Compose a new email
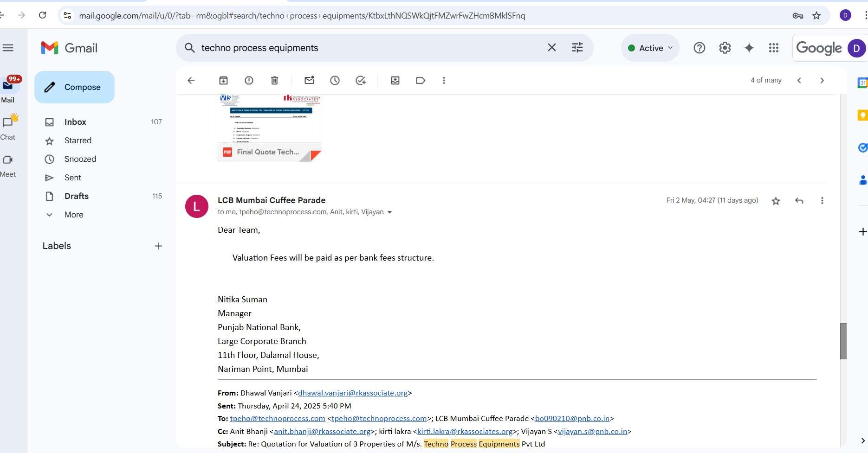 click(x=74, y=87)
